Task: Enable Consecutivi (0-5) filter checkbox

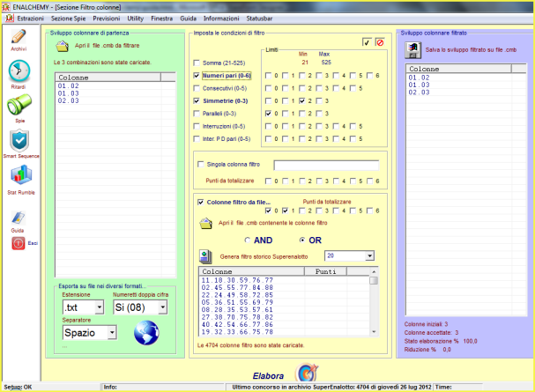Action: [x=197, y=88]
